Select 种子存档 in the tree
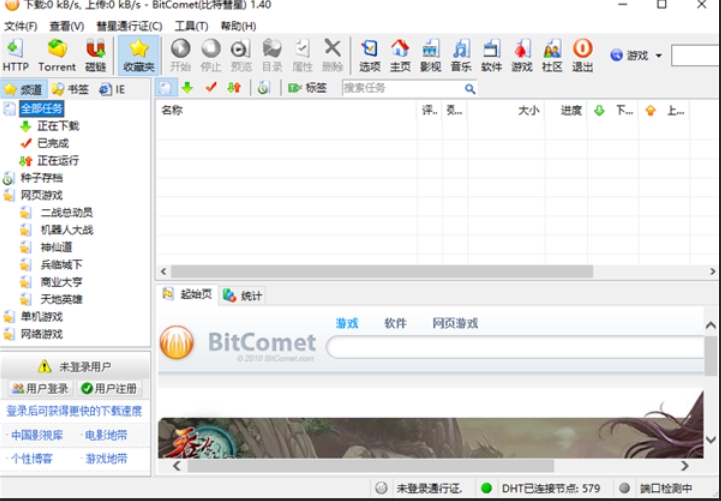Screen dimensions: 721x501 click(x=41, y=178)
